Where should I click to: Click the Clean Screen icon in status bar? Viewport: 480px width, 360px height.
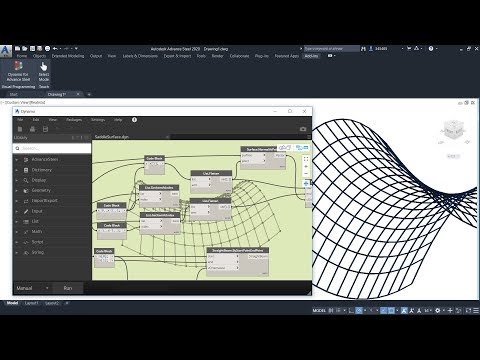468,310
